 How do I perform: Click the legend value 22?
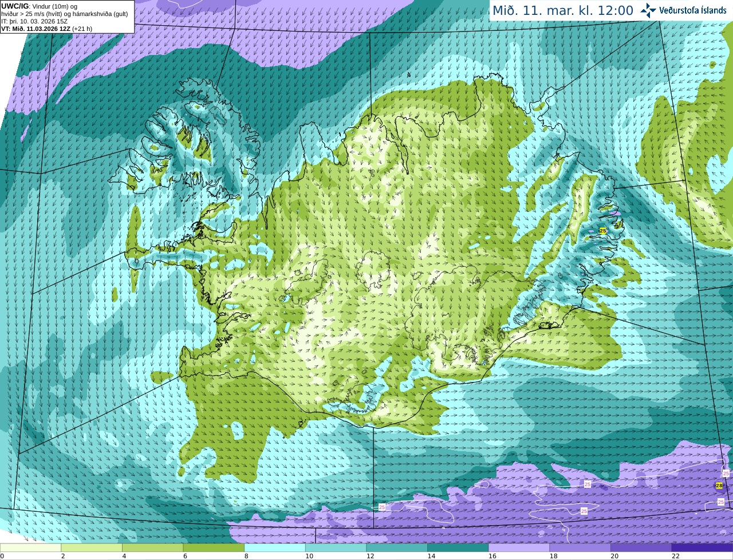click(x=676, y=556)
